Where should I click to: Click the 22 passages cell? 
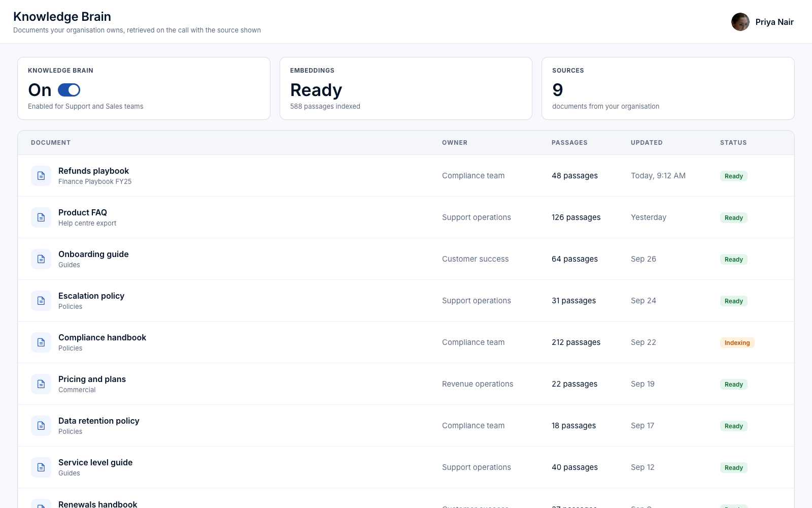pyautogui.click(x=574, y=384)
